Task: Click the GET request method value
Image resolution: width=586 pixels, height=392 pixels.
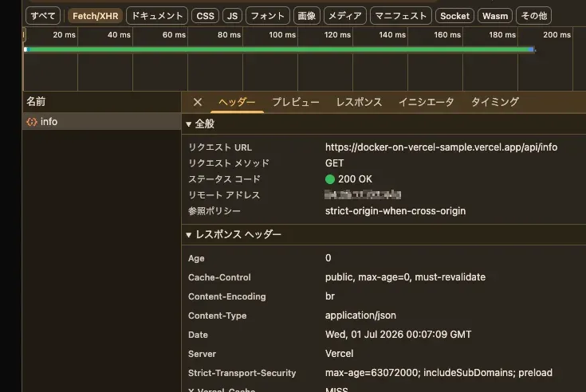Action: pos(335,163)
